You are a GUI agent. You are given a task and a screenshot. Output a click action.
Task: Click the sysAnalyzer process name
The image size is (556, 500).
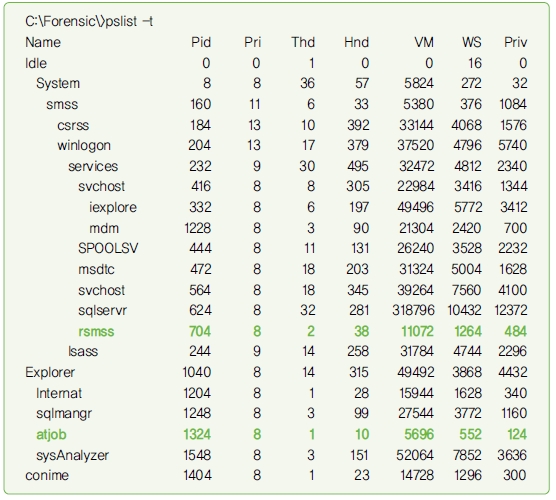point(72,456)
